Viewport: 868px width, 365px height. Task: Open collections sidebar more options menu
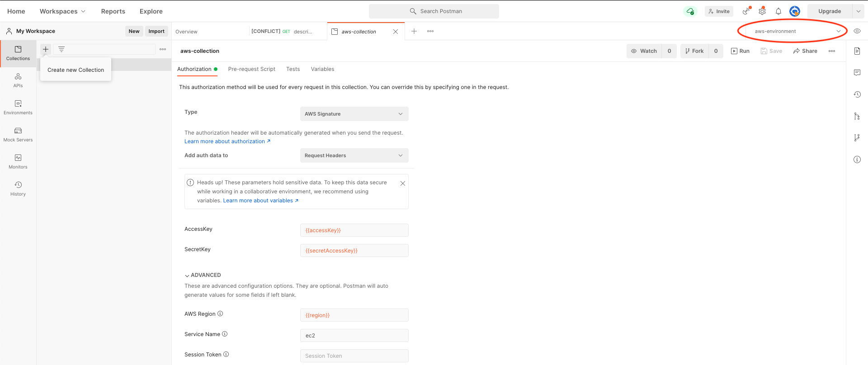click(x=163, y=49)
